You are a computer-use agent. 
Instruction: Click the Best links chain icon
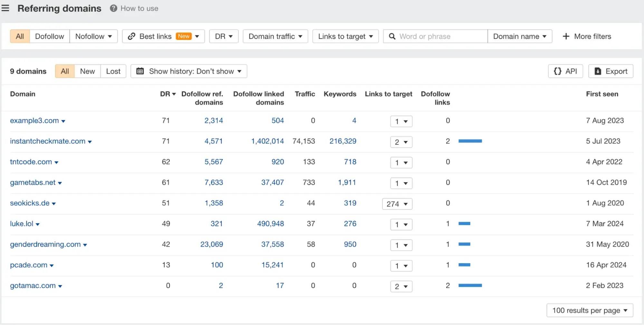(x=131, y=36)
